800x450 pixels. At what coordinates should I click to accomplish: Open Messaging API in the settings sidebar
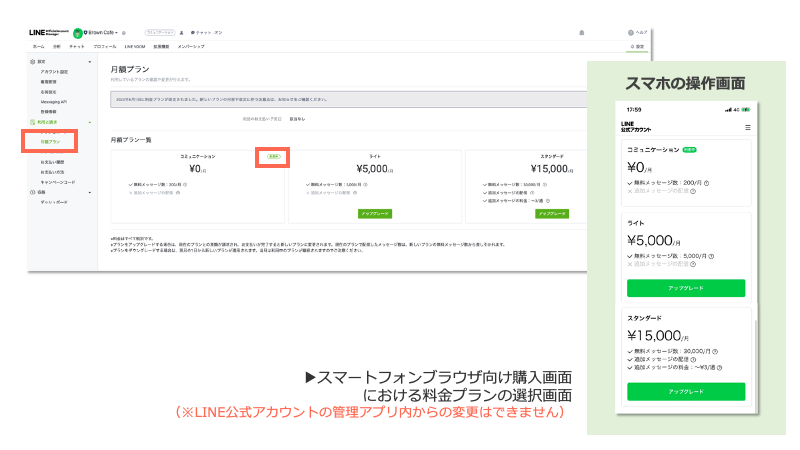coord(54,100)
